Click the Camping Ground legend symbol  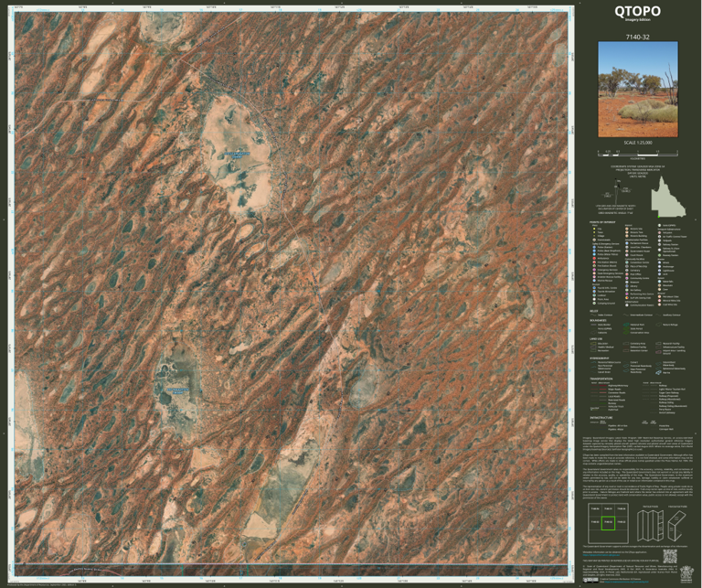(594, 304)
